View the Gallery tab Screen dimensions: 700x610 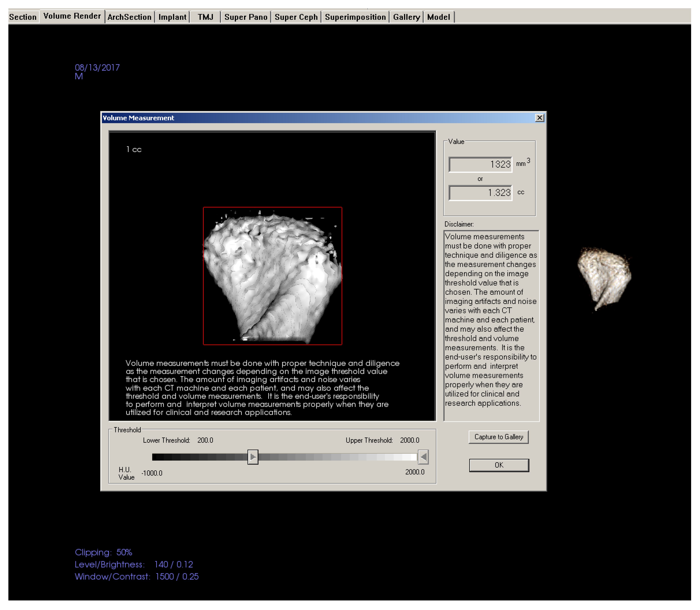[406, 17]
